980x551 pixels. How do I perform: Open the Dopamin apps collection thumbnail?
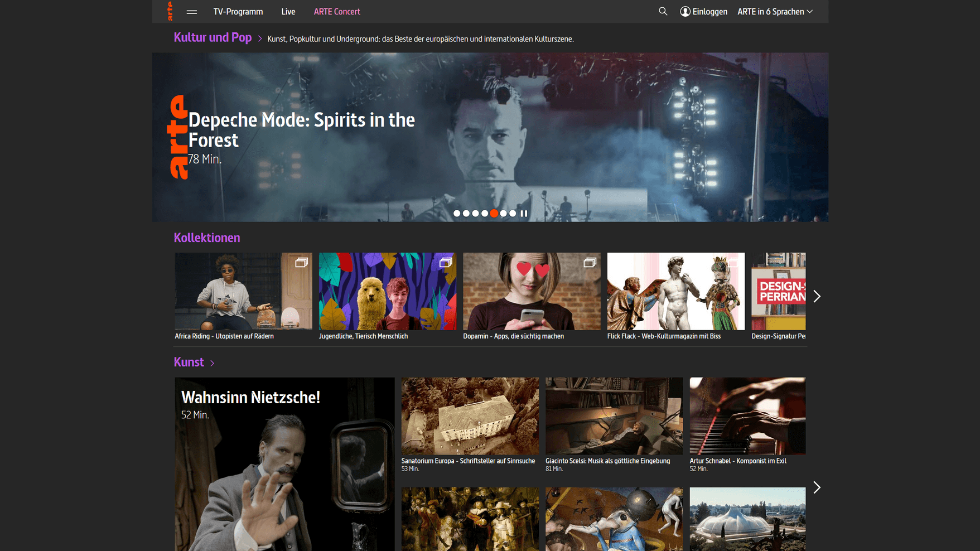tap(532, 291)
